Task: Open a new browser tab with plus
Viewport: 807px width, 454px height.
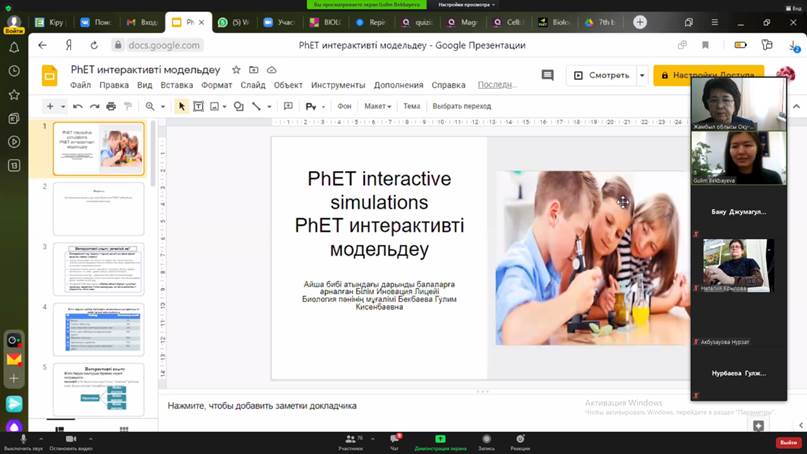Action: (x=640, y=22)
